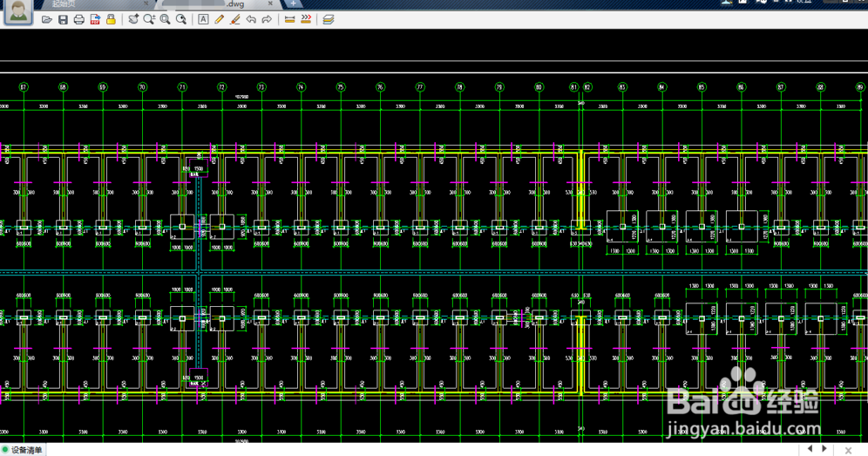868x456 pixels.
Task: Click grid axis bubble 72
Action: (222, 87)
